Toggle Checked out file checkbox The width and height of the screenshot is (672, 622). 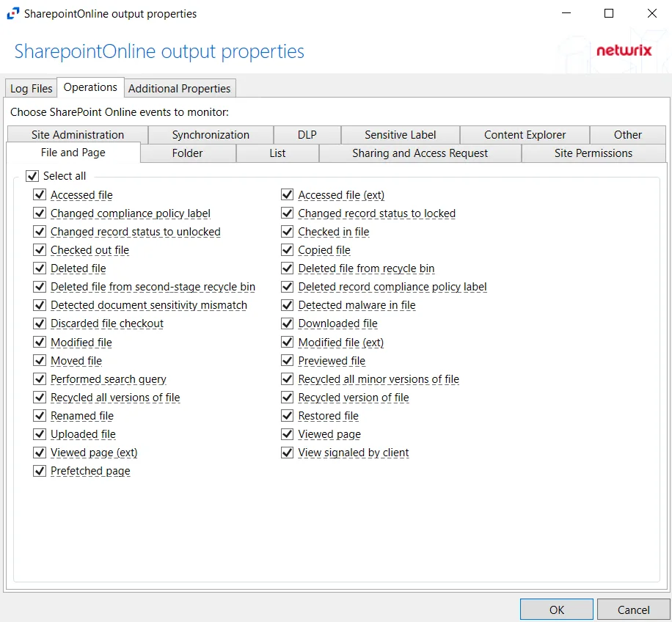click(40, 249)
